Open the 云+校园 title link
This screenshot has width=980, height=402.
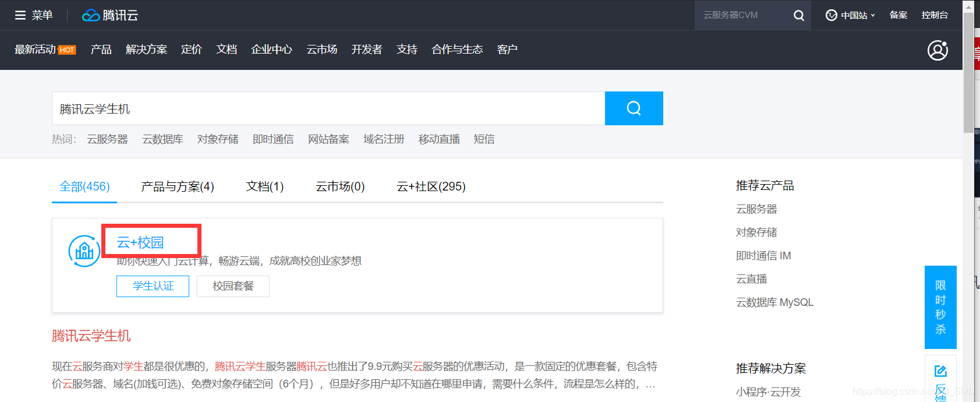click(x=140, y=242)
